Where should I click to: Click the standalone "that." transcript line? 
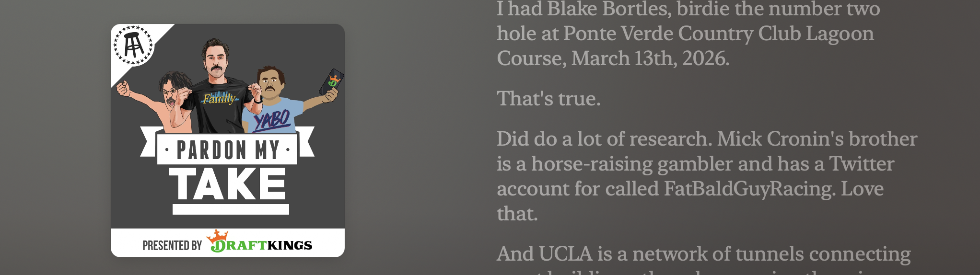pyautogui.click(x=517, y=214)
